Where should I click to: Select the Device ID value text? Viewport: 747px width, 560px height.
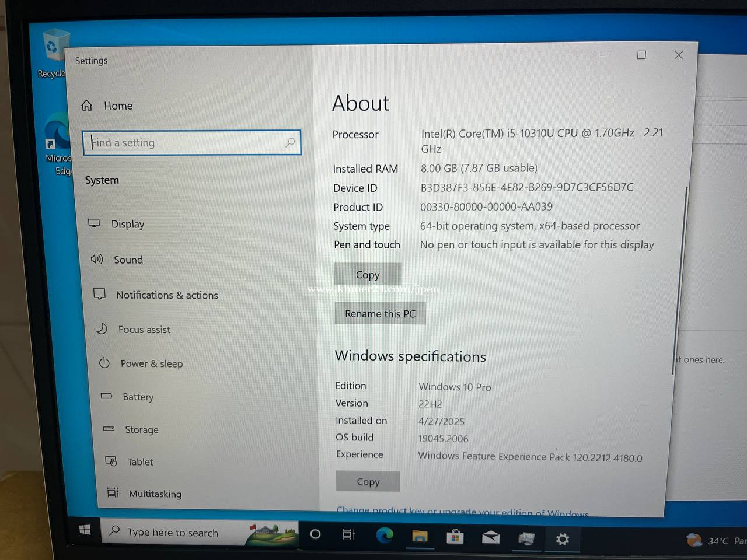tap(526, 187)
